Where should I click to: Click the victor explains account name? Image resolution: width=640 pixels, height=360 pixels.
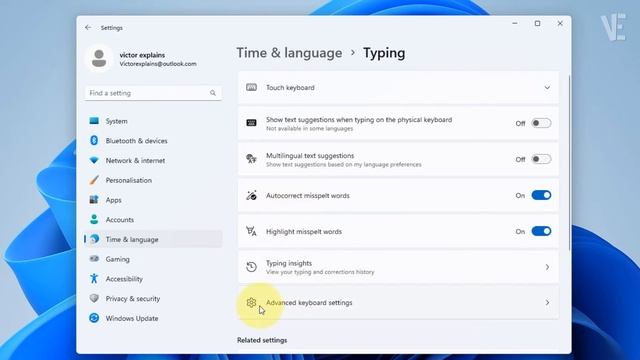point(142,55)
